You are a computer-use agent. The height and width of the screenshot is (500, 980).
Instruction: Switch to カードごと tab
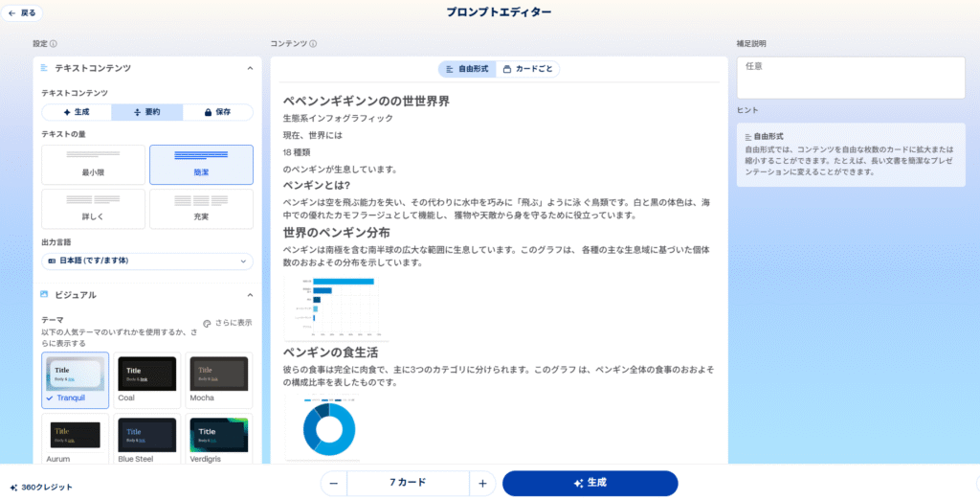coord(528,69)
